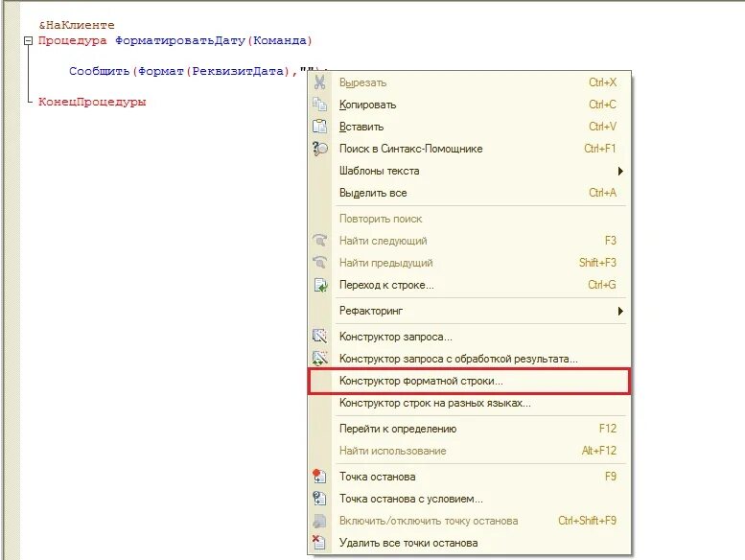The height and width of the screenshot is (560, 745).
Task: Choose Копировать from the context menu
Action: 470,105
